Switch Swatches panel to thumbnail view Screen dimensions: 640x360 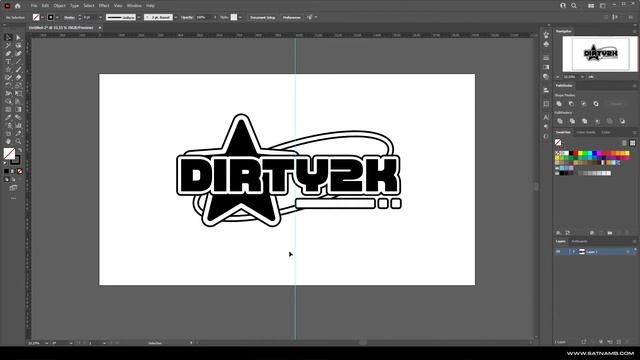click(632, 143)
